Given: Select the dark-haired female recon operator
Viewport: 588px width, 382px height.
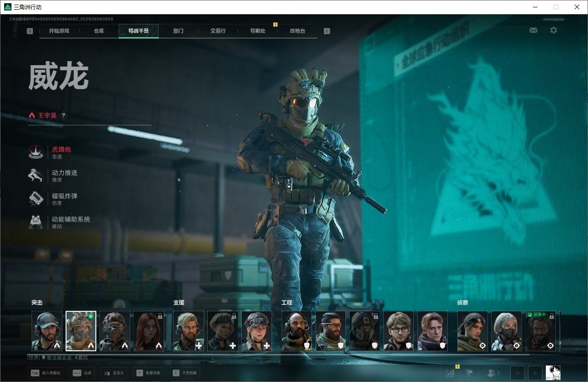Looking at the screenshot, I should pos(472,331).
